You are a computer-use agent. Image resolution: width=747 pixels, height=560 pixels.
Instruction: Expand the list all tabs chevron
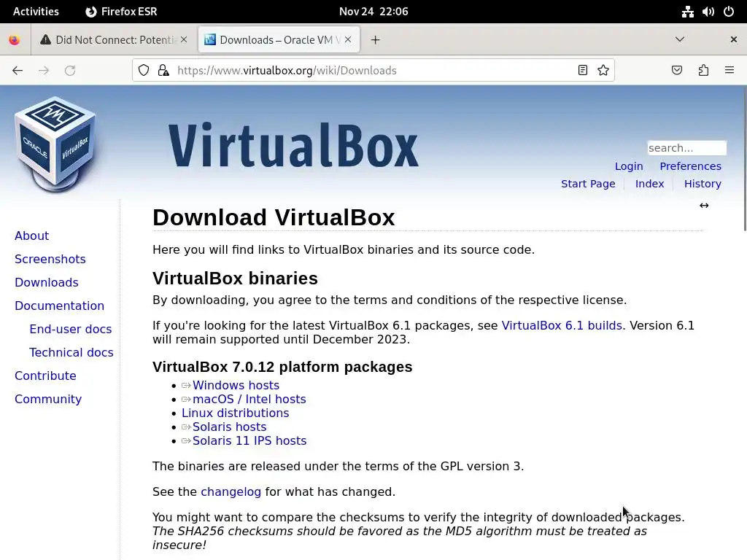point(680,39)
